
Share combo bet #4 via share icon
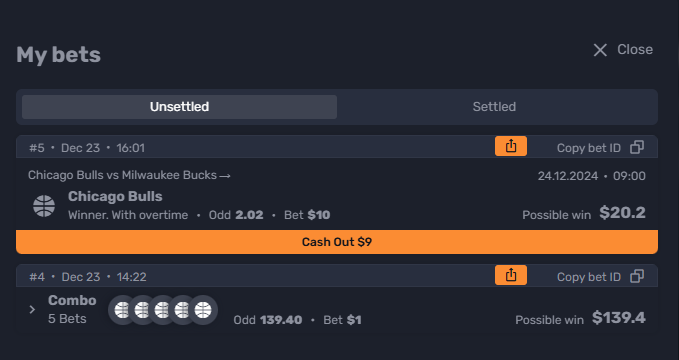pos(511,275)
